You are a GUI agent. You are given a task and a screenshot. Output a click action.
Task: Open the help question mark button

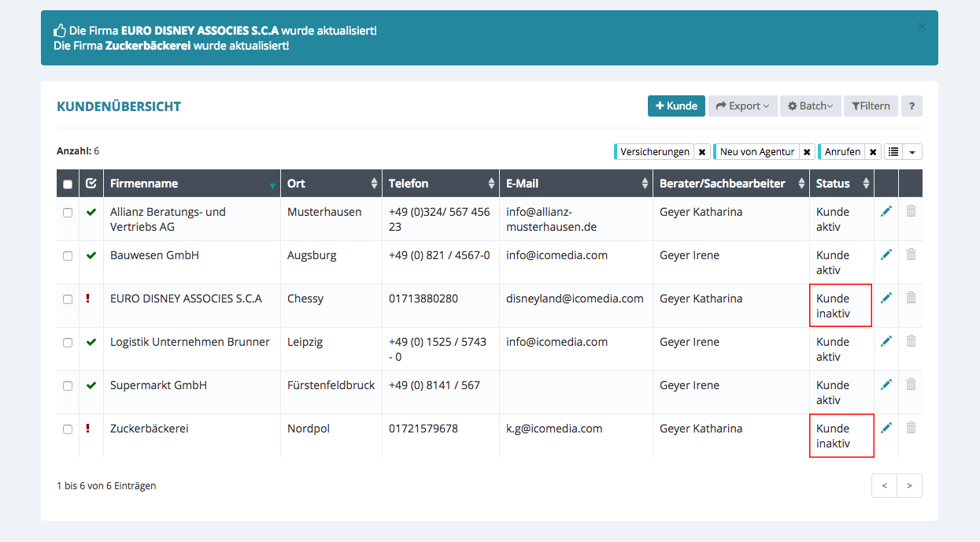tap(912, 106)
